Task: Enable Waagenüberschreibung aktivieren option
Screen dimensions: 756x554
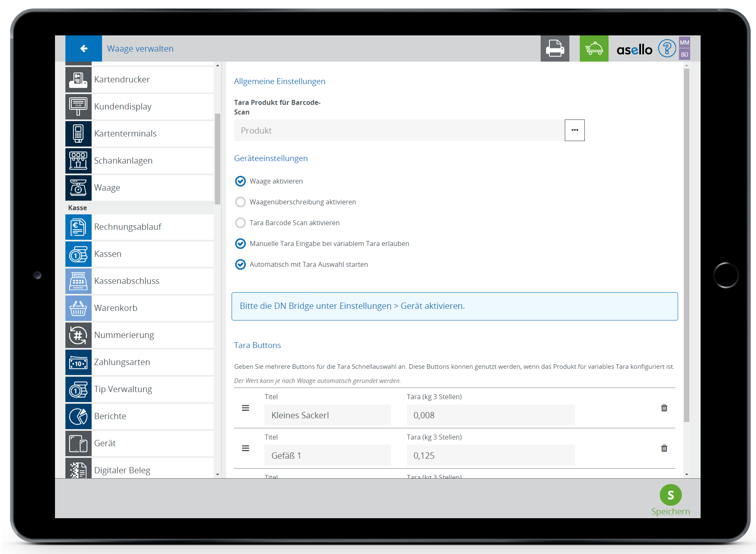Action: pyautogui.click(x=240, y=202)
